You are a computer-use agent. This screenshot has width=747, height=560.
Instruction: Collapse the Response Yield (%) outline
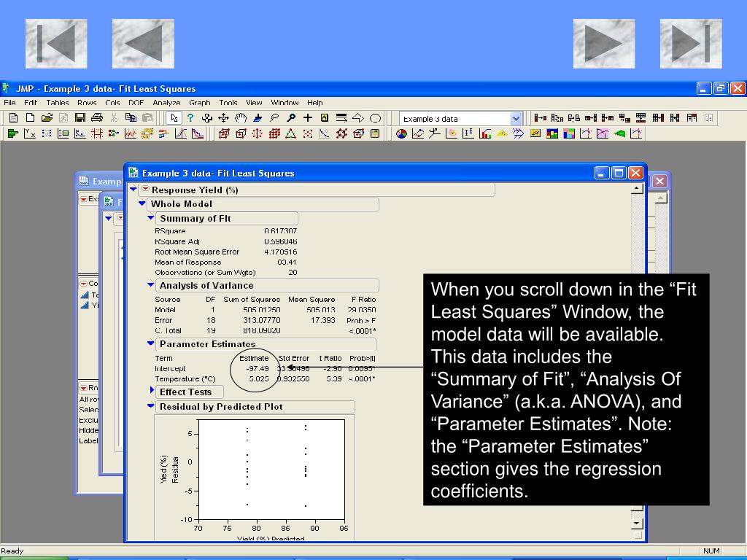click(x=133, y=189)
